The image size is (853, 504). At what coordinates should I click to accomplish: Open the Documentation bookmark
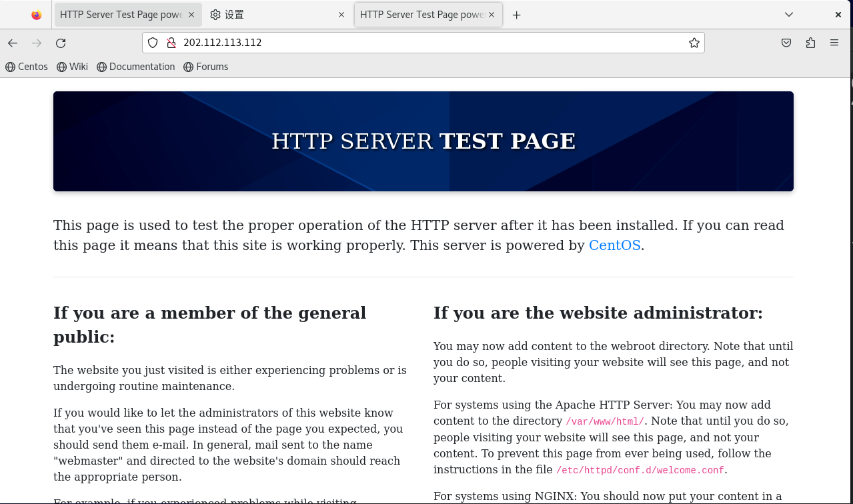pos(136,67)
